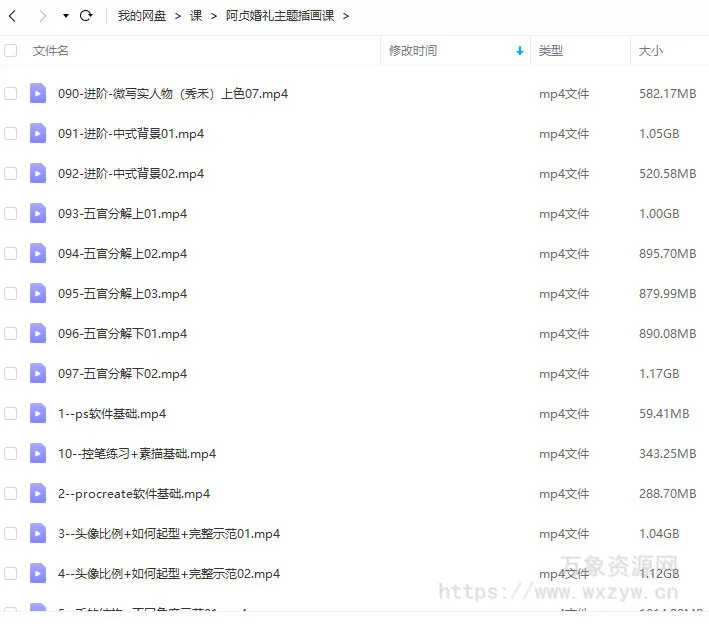709x626 pixels.
Task: Click the refresh icon in the toolbar
Action: click(x=86, y=16)
